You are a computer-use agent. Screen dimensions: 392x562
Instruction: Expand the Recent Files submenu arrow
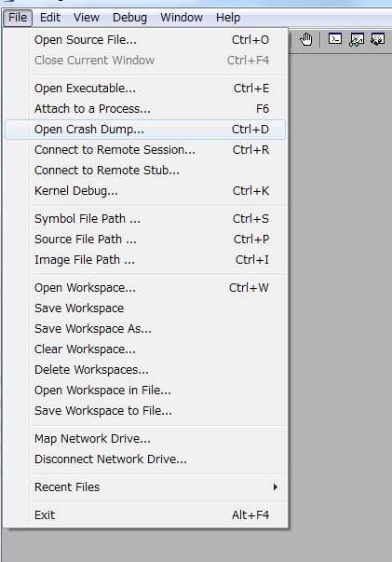tap(275, 487)
